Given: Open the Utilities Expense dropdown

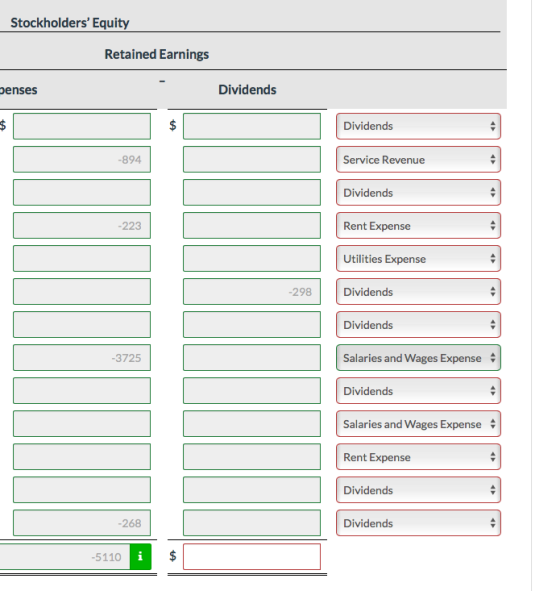Looking at the screenshot, I should point(418,259).
